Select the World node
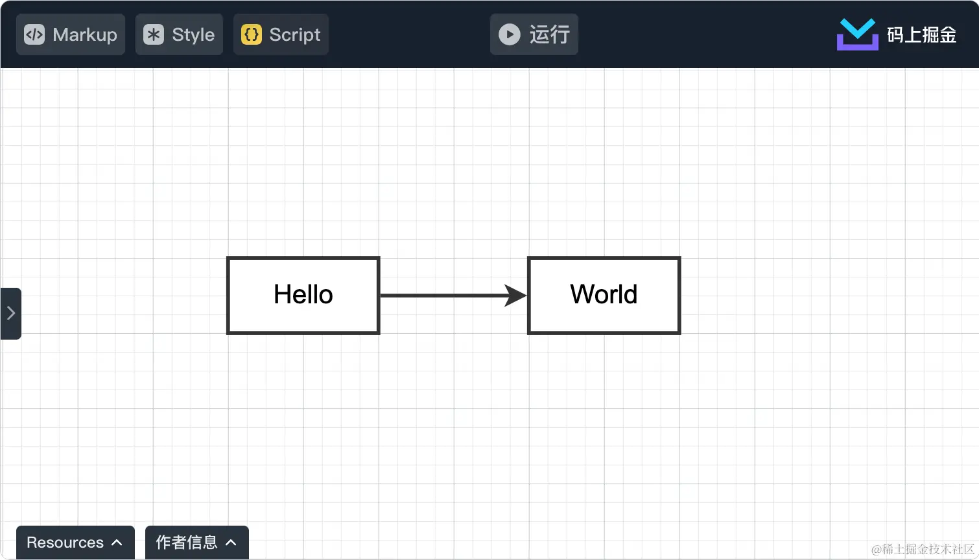The width and height of the screenshot is (979, 560). [x=604, y=296]
